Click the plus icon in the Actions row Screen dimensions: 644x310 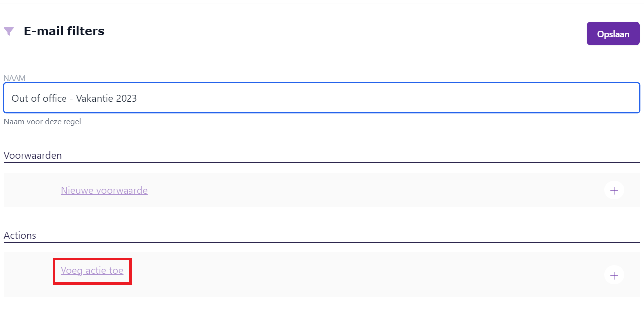coord(614,275)
